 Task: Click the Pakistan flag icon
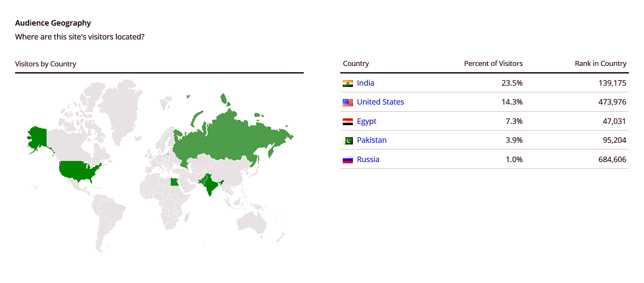[347, 140]
